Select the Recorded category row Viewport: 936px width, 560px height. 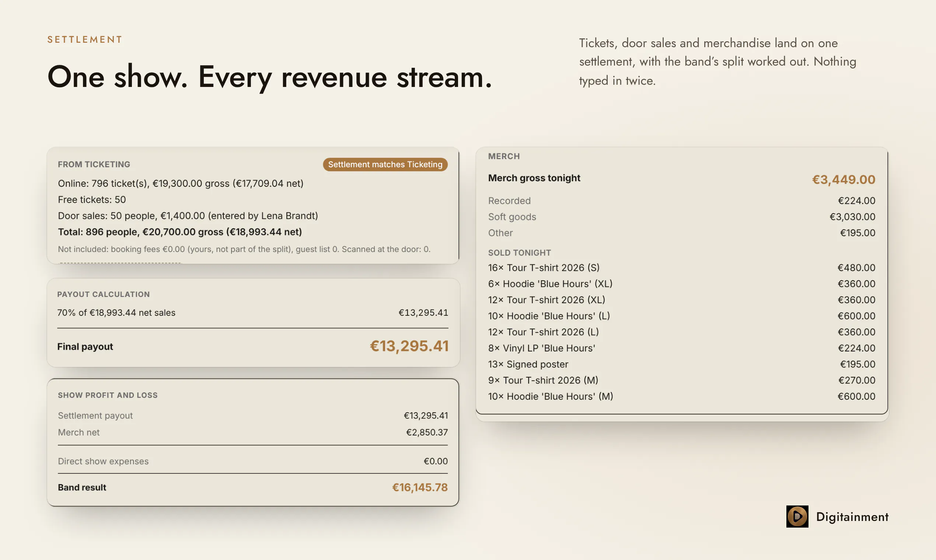682,201
